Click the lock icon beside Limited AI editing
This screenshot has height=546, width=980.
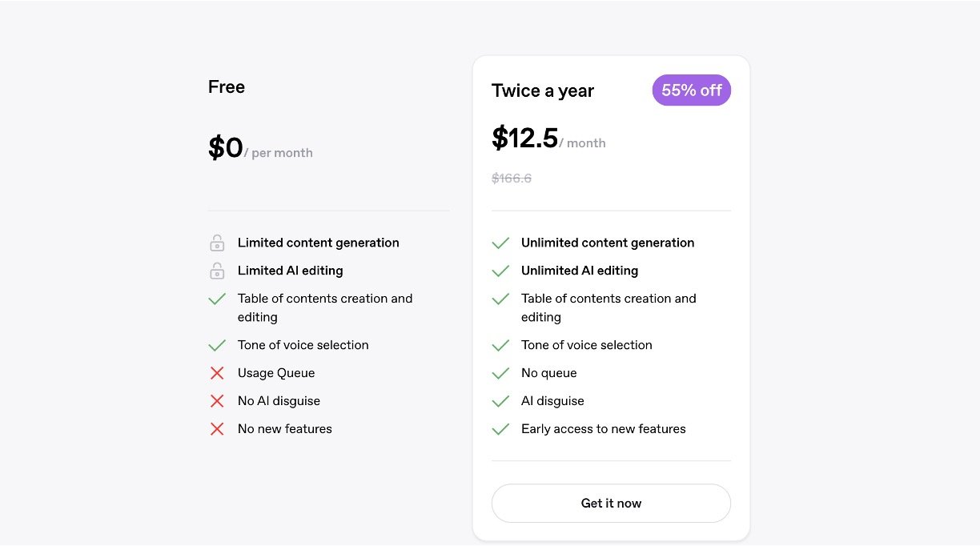pos(217,271)
